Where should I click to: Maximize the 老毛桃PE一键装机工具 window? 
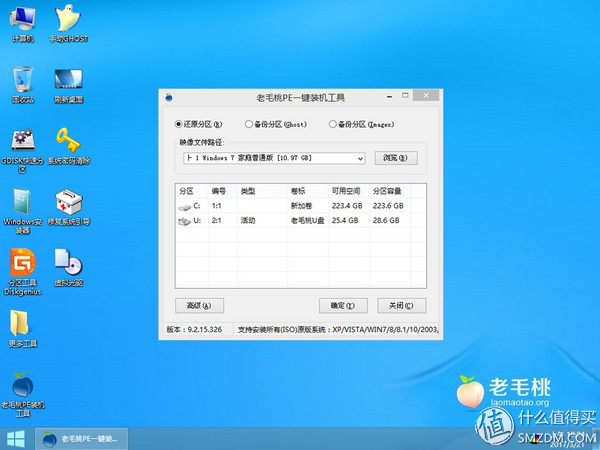[405, 95]
